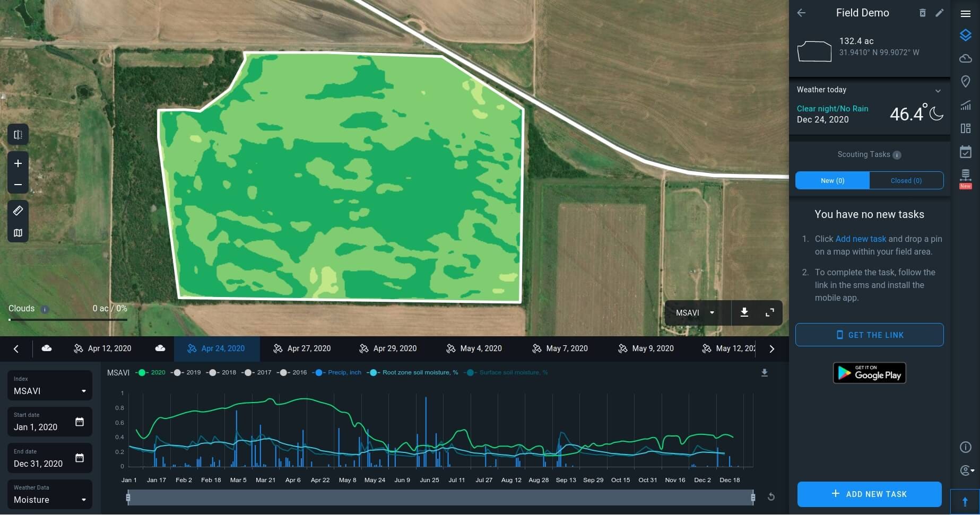Toggle the 2017 series in chart legend
Viewport: 980px width, 515px height.
click(x=257, y=372)
